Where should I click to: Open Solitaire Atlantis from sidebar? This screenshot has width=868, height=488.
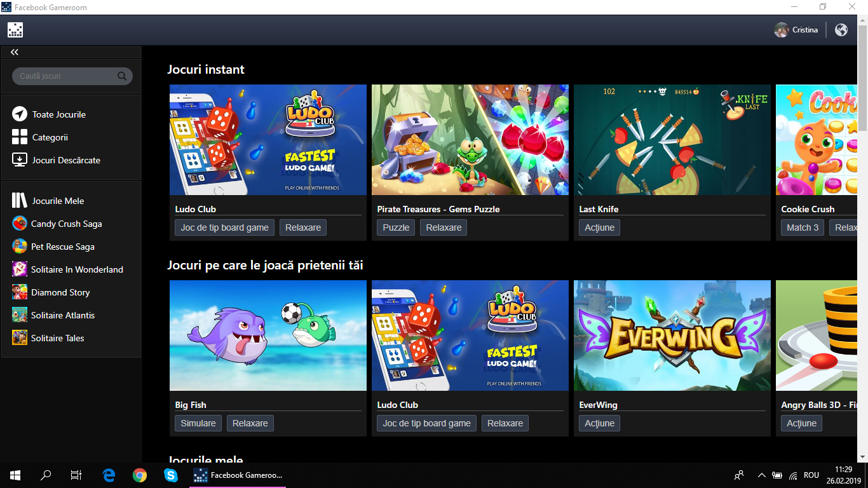[63, 315]
